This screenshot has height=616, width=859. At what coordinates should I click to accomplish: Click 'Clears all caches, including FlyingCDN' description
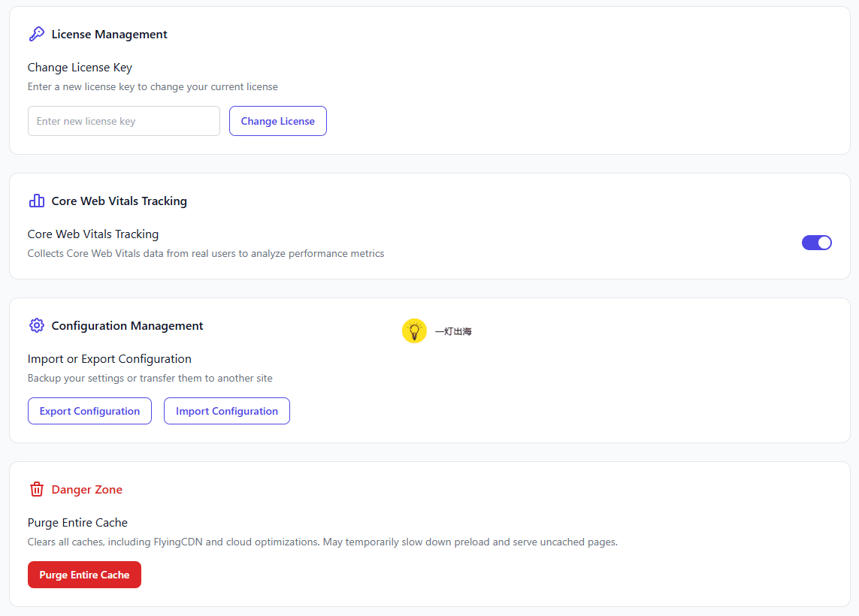tap(322, 542)
